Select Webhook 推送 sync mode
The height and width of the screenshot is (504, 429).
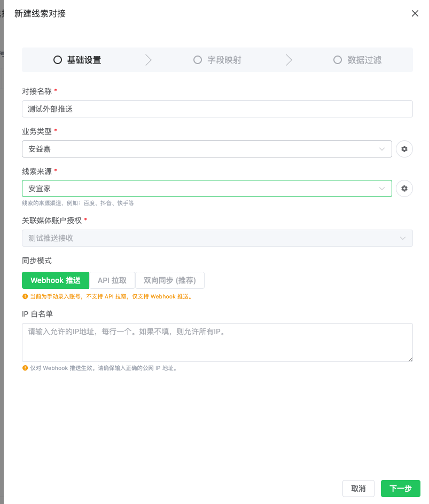tap(56, 280)
